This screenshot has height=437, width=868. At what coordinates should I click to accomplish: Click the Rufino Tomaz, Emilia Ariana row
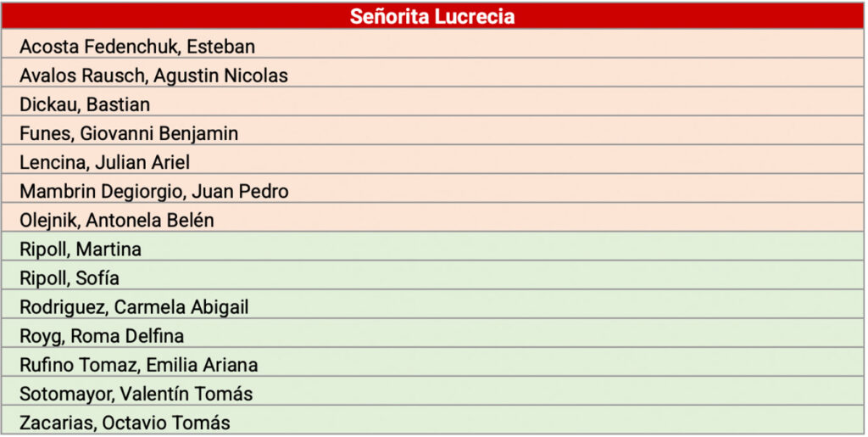click(139, 365)
